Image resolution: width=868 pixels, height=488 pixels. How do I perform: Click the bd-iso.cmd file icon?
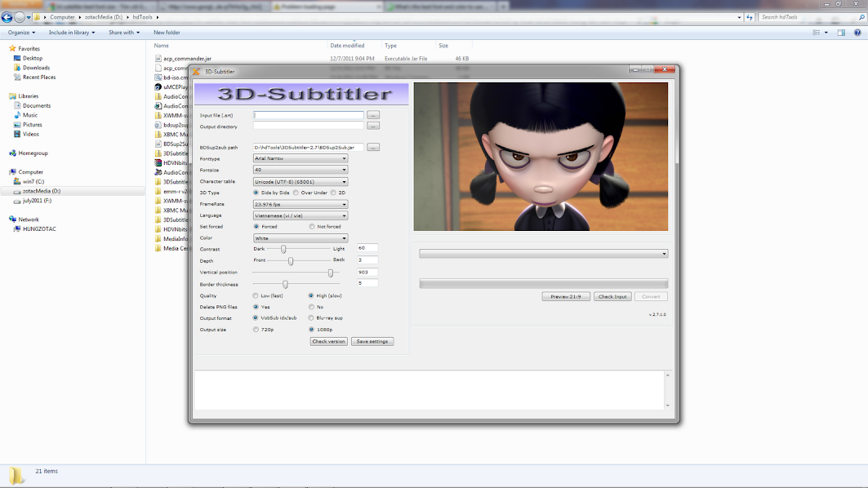pos(158,78)
